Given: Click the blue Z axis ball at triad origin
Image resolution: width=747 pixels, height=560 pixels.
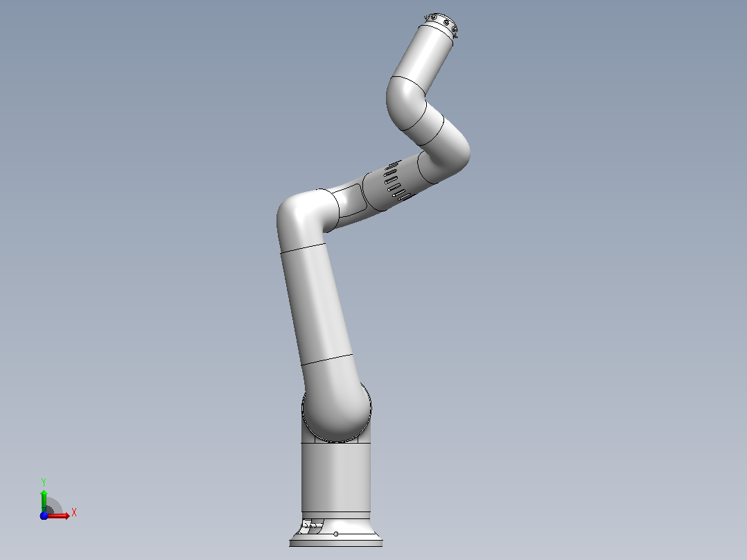Looking at the screenshot, I should tap(44, 516).
